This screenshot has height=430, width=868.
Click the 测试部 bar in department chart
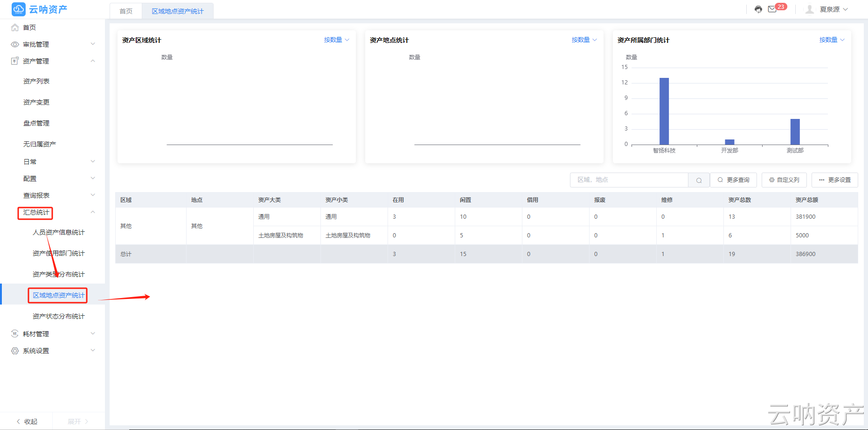click(795, 132)
